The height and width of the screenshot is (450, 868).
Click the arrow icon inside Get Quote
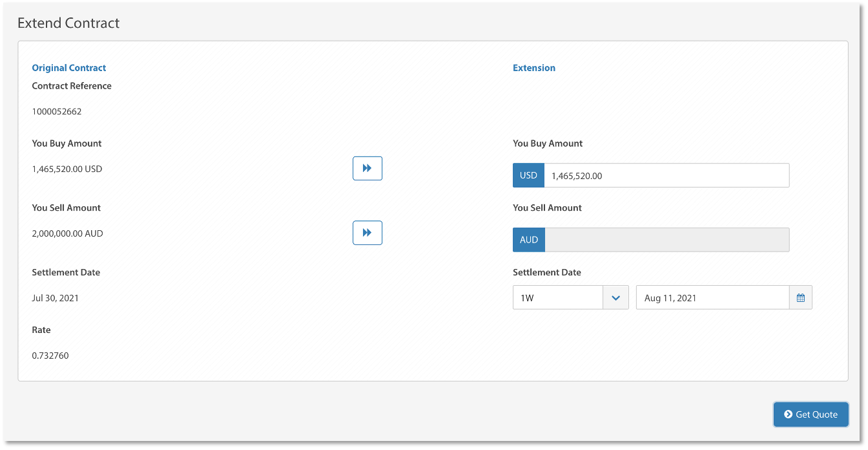click(x=788, y=414)
